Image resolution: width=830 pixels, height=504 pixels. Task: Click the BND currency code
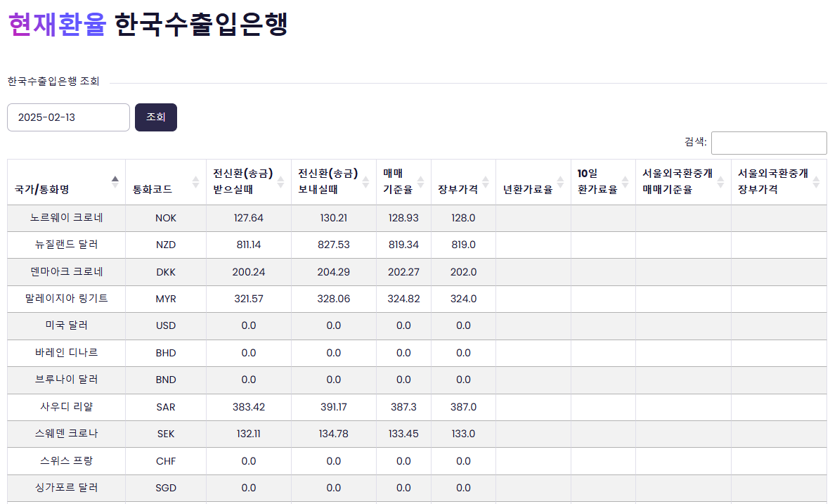(x=166, y=380)
